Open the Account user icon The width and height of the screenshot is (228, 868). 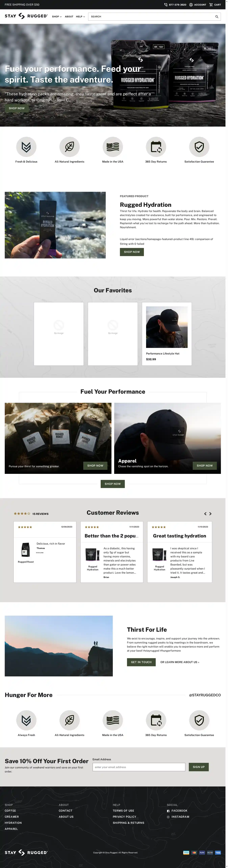(191, 5)
